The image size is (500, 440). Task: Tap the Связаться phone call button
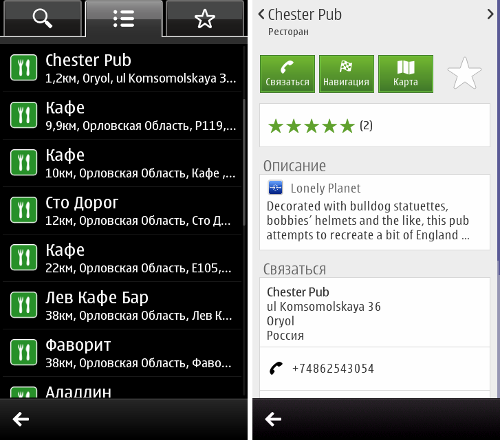[x=287, y=74]
